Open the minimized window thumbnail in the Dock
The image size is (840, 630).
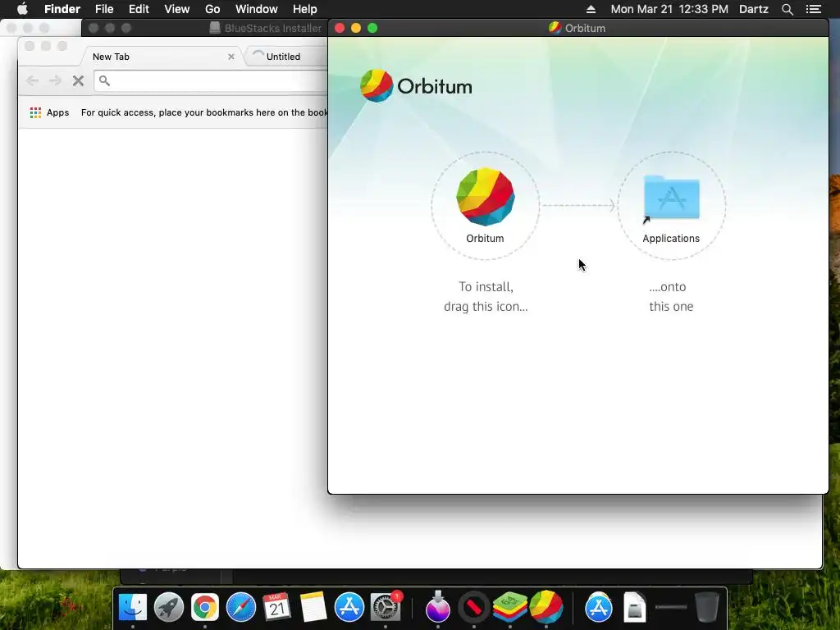tap(671, 607)
